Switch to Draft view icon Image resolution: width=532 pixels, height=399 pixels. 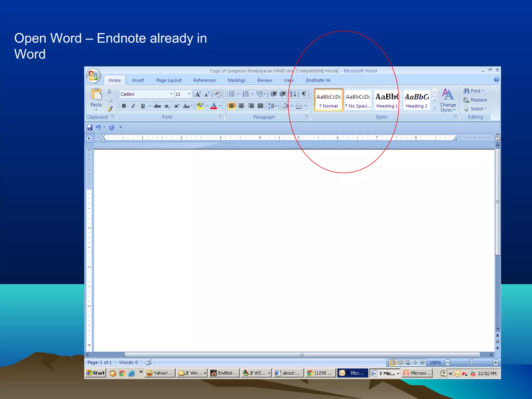tap(423, 362)
